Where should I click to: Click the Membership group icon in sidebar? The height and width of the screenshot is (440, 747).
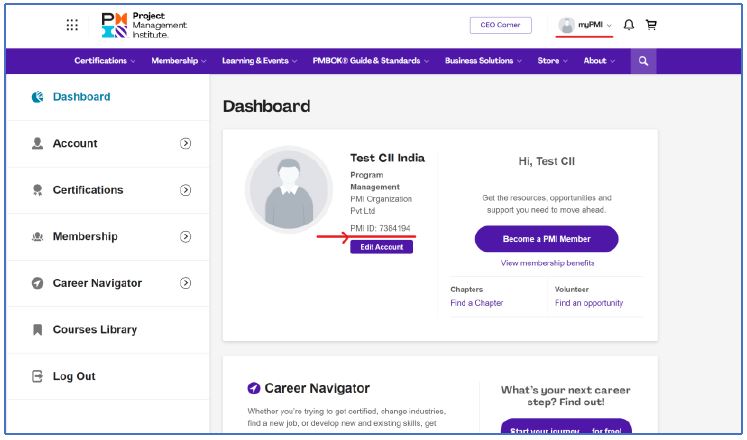click(x=37, y=237)
